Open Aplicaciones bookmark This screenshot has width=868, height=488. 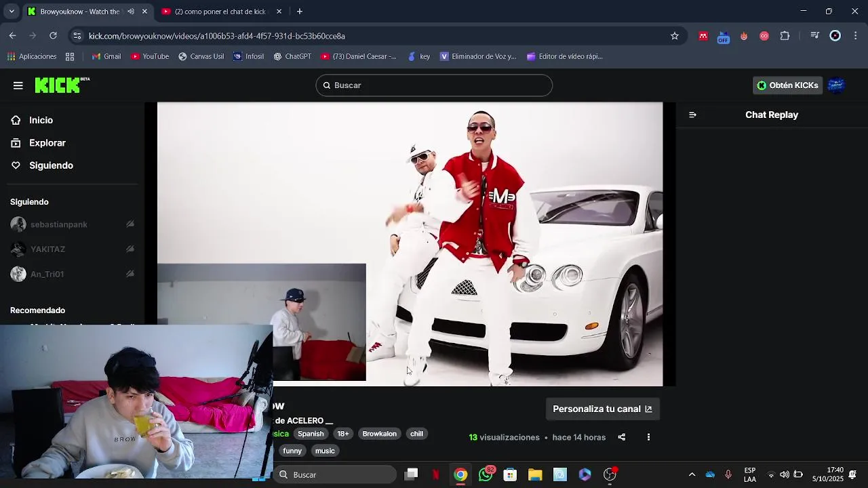[x=32, y=56]
